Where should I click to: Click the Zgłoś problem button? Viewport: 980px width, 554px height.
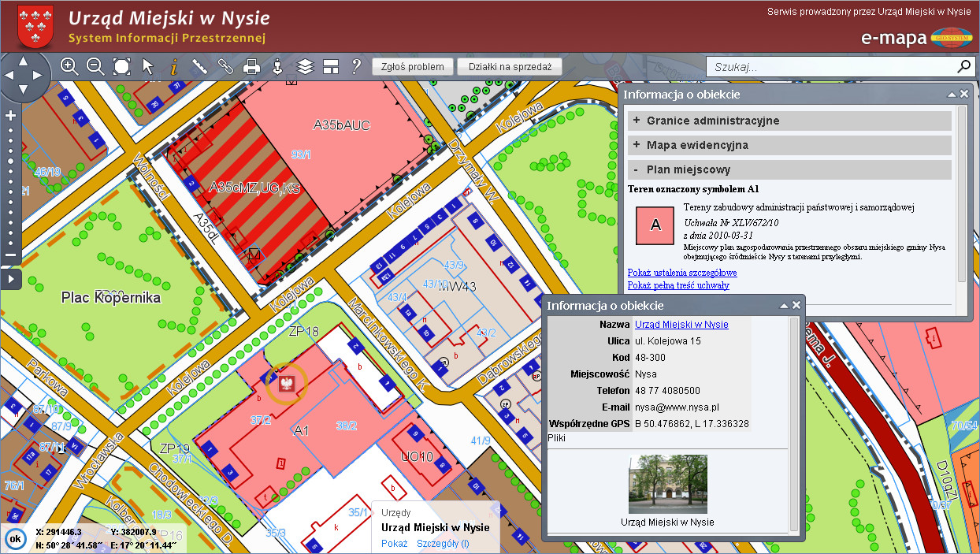tap(413, 67)
